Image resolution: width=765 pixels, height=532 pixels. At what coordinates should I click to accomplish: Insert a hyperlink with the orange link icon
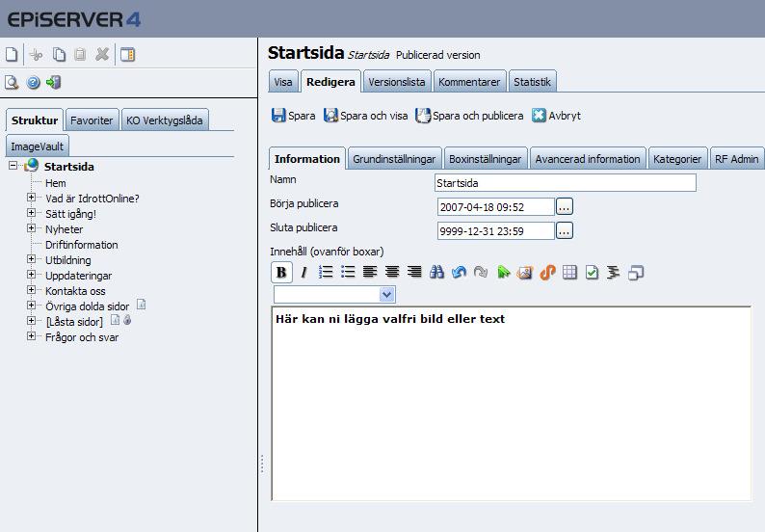tap(547, 272)
